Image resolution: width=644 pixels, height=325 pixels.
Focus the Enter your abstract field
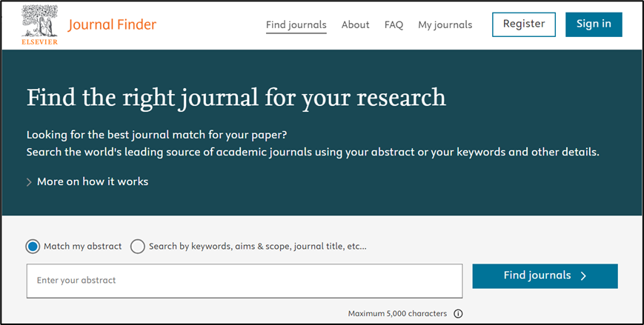pyautogui.click(x=245, y=281)
